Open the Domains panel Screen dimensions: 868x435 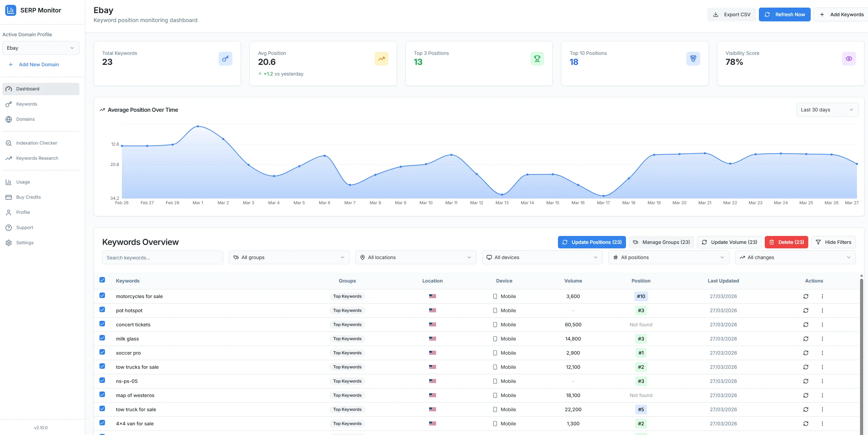(25, 119)
